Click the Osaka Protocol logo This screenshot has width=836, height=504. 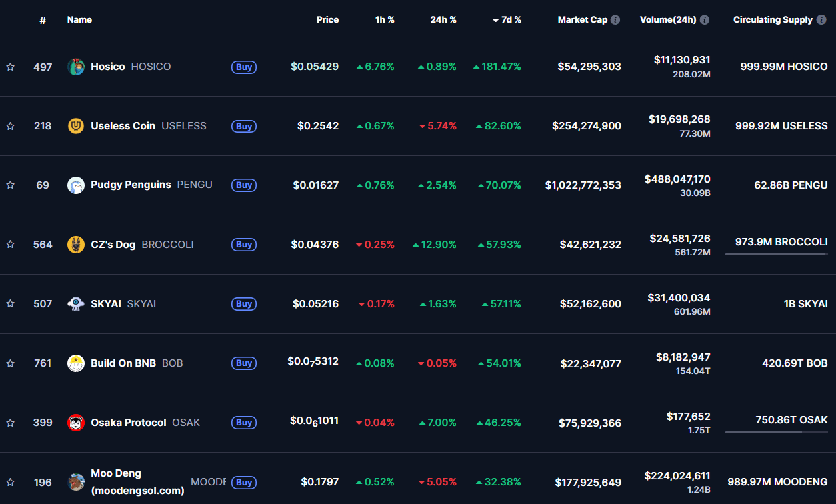click(x=76, y=422)
